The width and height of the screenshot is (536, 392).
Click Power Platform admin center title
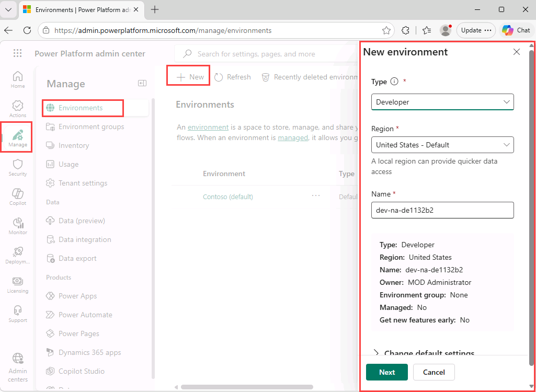(90, 54)
